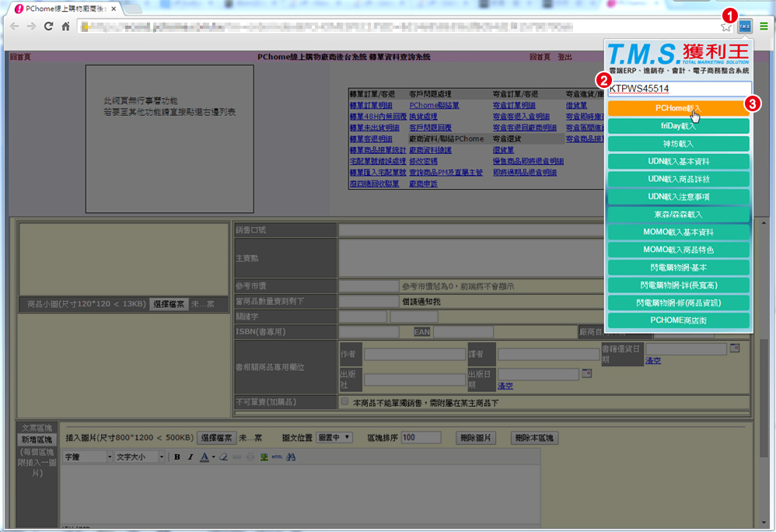
Task: Click the T.M.S extension icon in toolbar
Action: (745, 26)
